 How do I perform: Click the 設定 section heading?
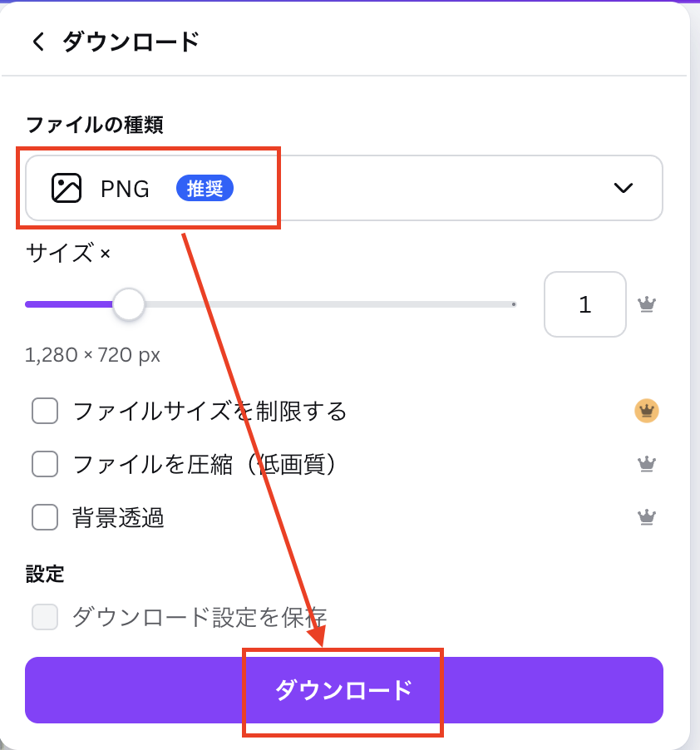click(45, 574)
